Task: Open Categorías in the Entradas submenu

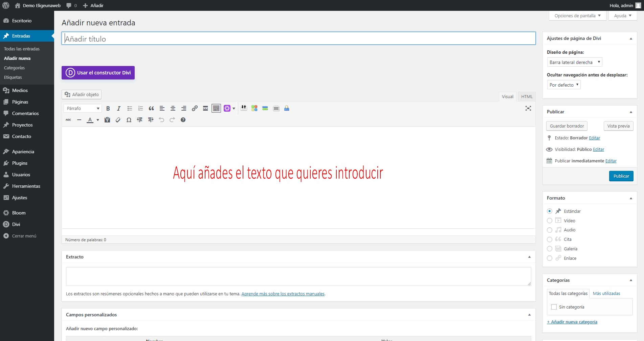Action: point(14,68)
